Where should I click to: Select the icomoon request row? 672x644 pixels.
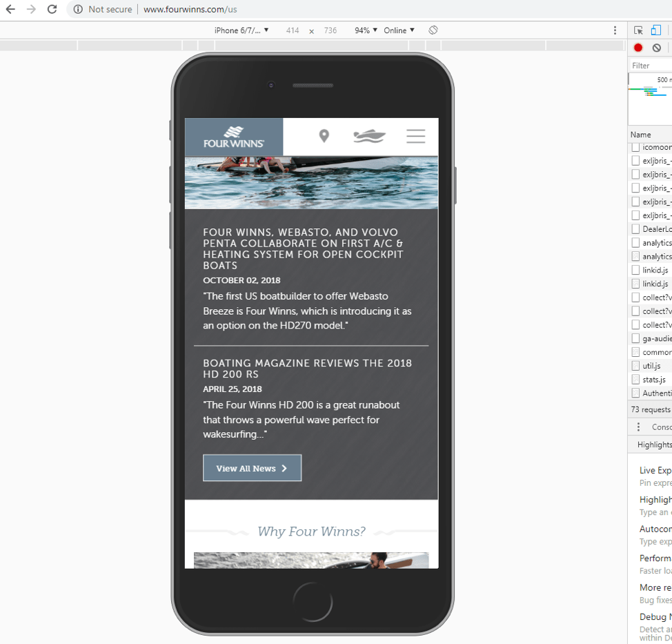[x=651, y=147]
